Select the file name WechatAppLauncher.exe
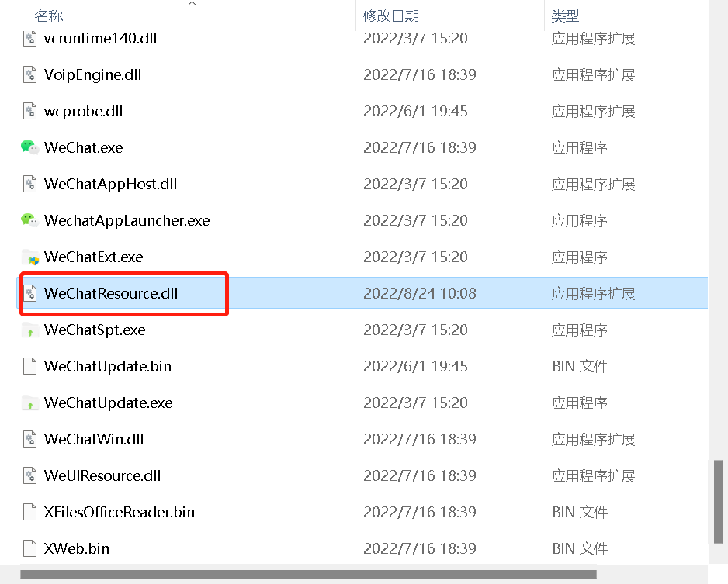 click(x=127, y=219)
